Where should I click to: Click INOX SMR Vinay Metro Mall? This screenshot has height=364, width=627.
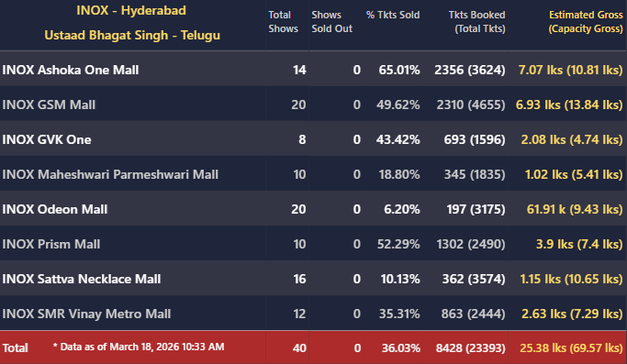click(x=86, y=314)
